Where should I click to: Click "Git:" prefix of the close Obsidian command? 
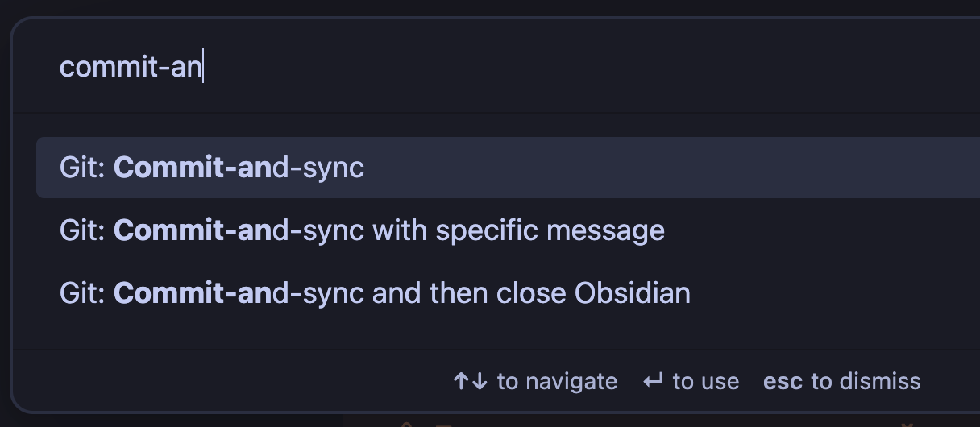coord(83,292)
